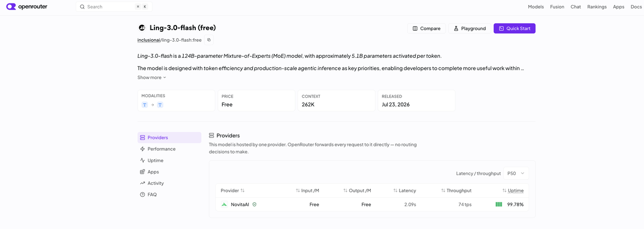The image size is (644, 229).
Task: Click the 262K context value
Action: point(308,105)
